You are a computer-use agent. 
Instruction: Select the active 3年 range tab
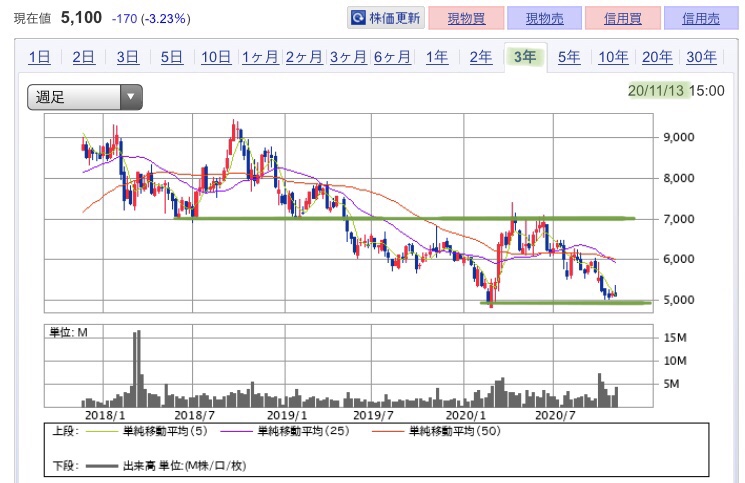(525, 57)
